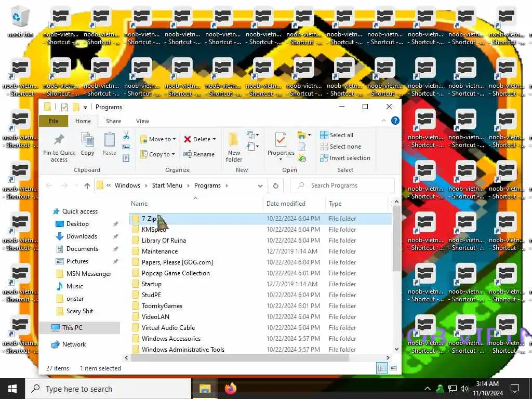Click the Select all option
The height and width of the screenshot is (399, 532).
click(337, 135)
